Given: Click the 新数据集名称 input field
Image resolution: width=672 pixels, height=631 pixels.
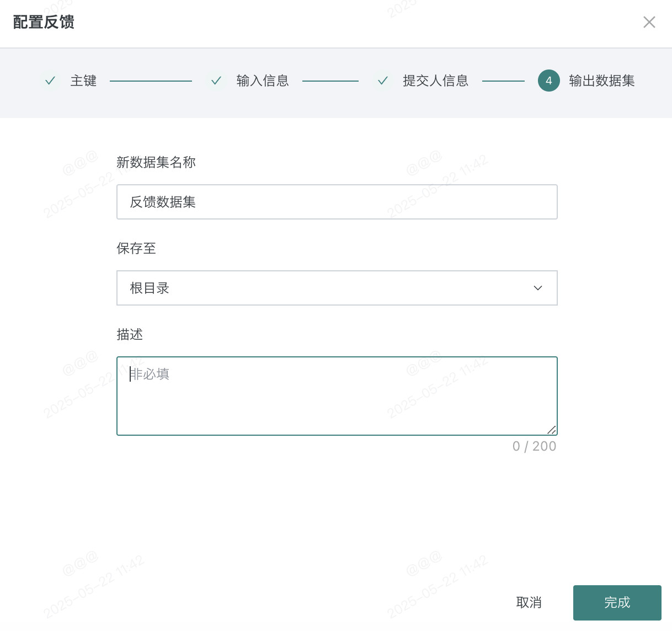Looking at the screenshot, I should (337, 202).
